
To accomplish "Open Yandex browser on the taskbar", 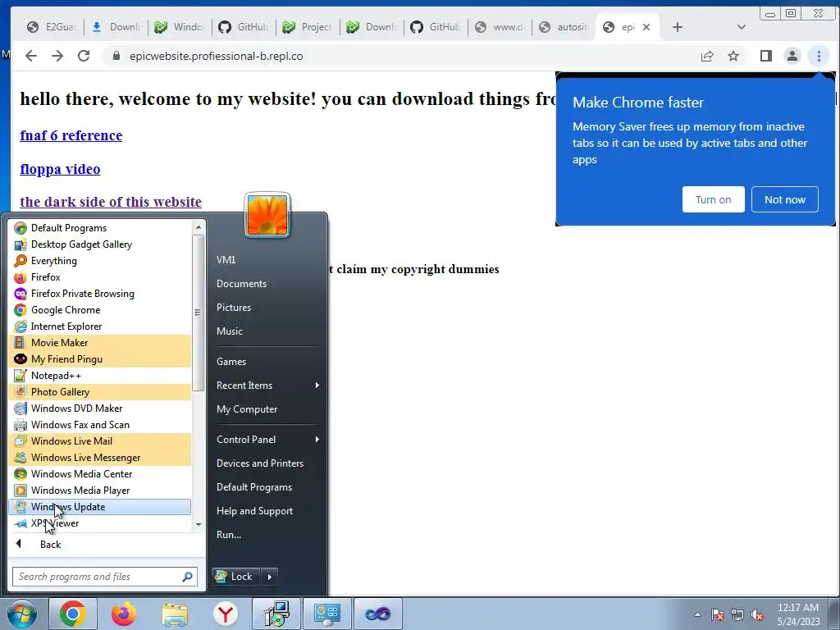I will (x=226, y=614).
